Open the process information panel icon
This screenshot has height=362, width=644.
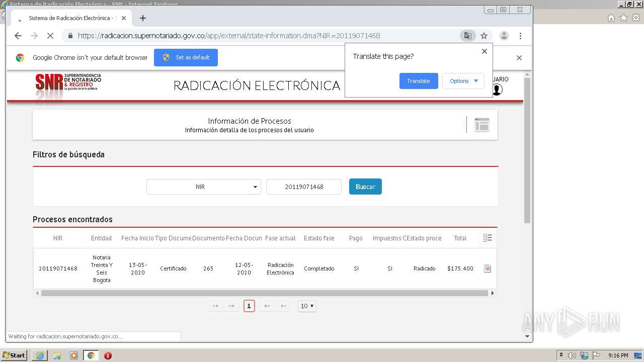[x=482, y=125]
